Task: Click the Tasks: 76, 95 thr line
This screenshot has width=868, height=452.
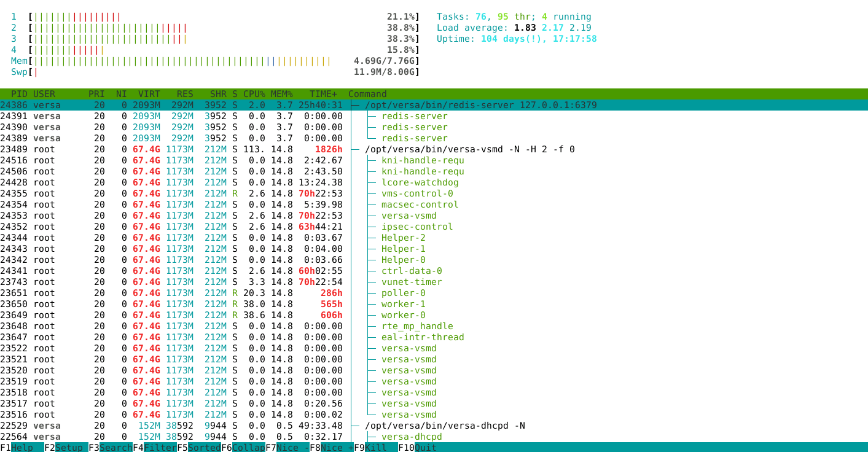Action: click(514, 17)
